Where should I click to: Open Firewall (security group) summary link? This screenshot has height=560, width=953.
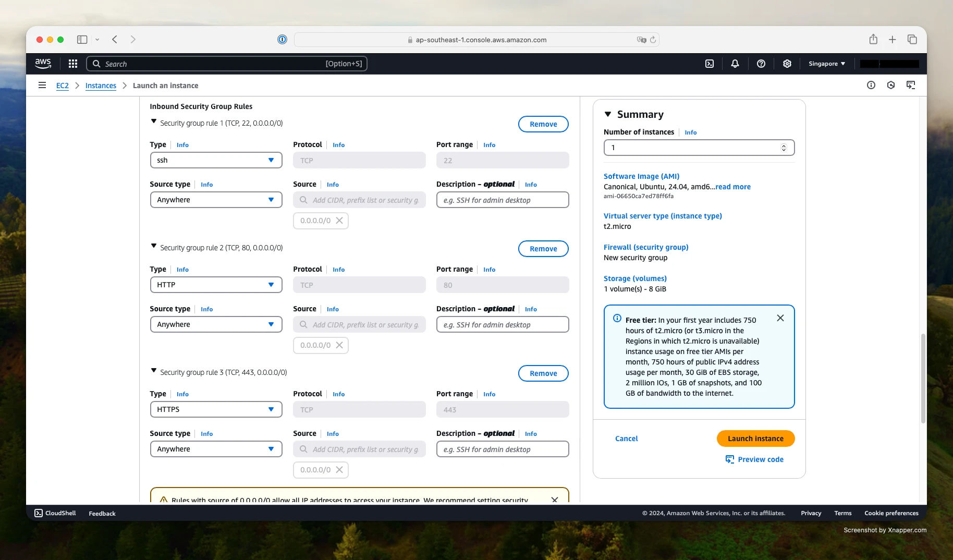646,247
